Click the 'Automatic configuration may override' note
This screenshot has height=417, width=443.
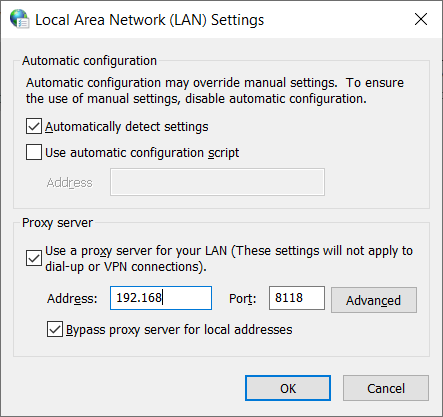click(215, 90)
